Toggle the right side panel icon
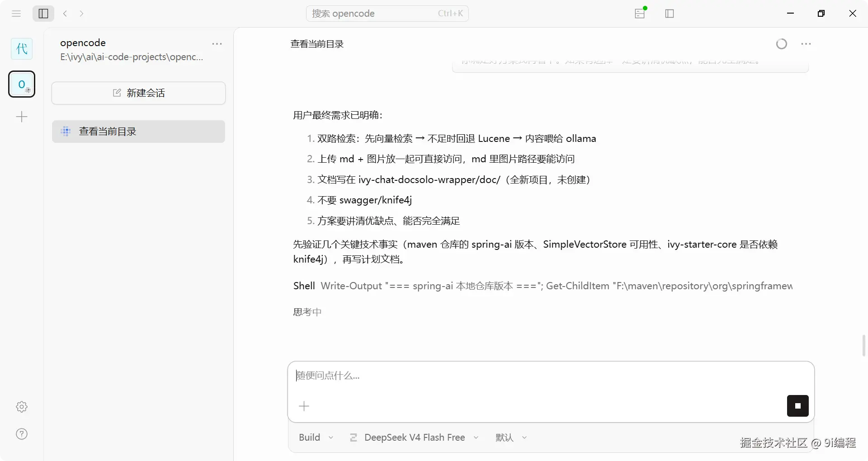This screenshot has width=868, height=461. pos(670,14)
